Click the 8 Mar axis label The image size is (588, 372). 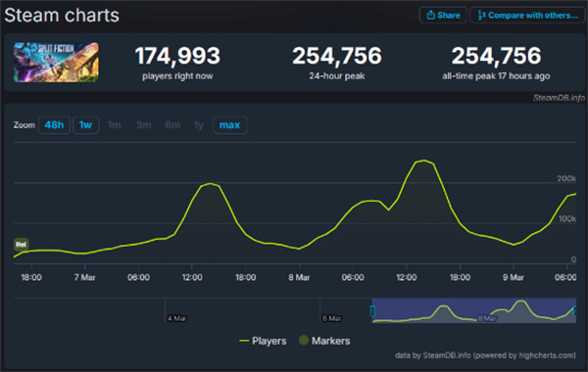coord(299,278)
